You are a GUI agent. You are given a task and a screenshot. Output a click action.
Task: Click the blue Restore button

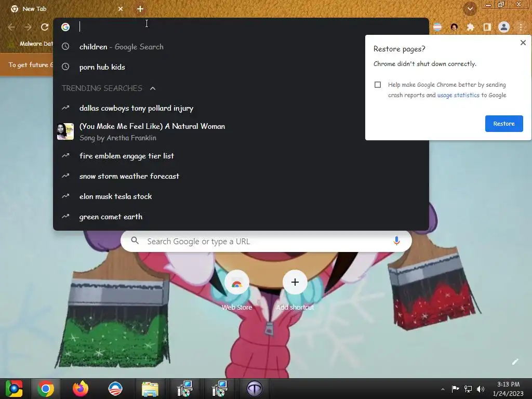[504, 124]
